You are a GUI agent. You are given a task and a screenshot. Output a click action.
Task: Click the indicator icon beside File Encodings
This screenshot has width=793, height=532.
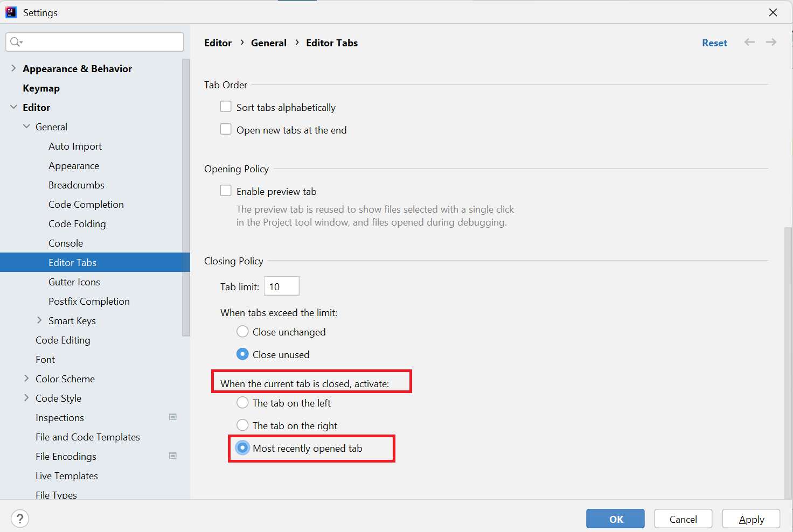click(173, 456)
